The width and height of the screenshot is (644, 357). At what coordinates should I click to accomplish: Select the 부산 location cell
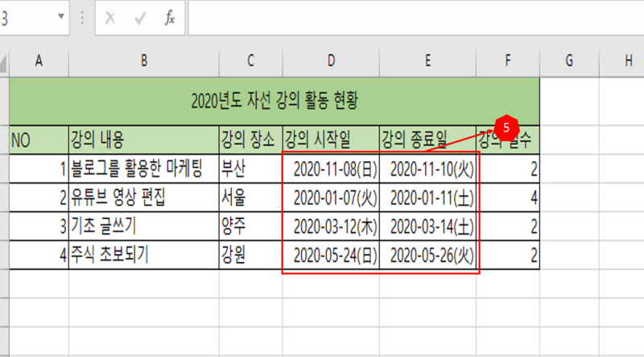pyautogui.click(x=250, y=168)
